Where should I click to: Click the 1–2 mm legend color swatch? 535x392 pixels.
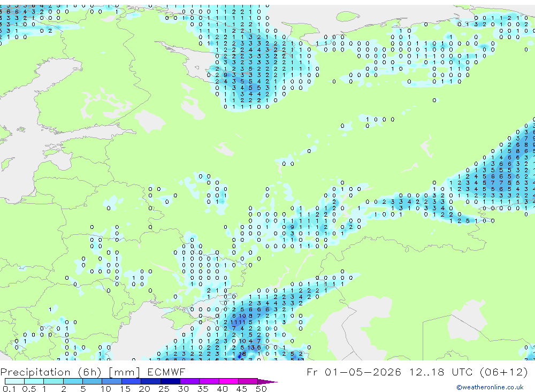pyautogui.click(x=53, y=381)
